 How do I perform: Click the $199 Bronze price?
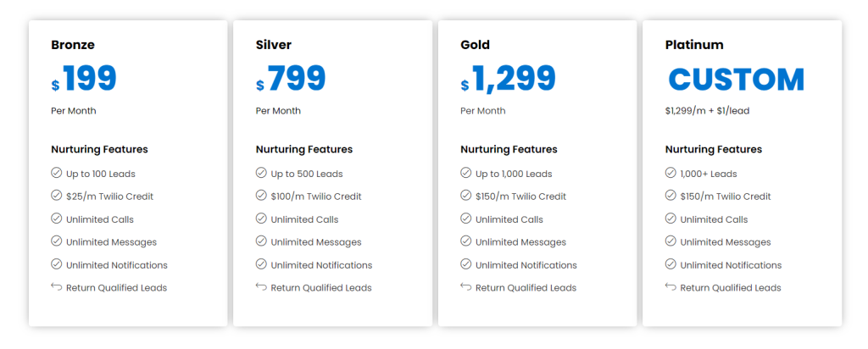tap(84, 79)
